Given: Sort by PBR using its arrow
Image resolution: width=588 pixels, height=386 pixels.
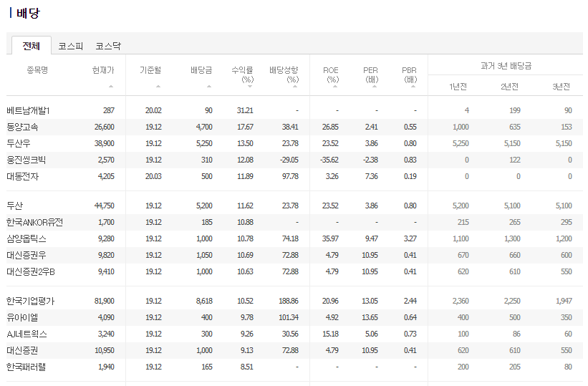Looking at the screenshot, I should click(x=413, y=87).
